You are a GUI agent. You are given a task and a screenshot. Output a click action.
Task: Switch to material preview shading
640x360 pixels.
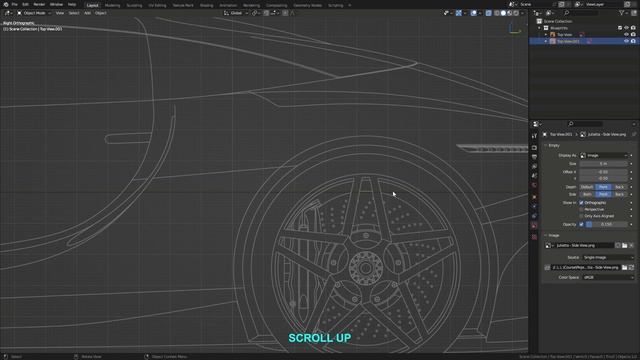point(509,13)
